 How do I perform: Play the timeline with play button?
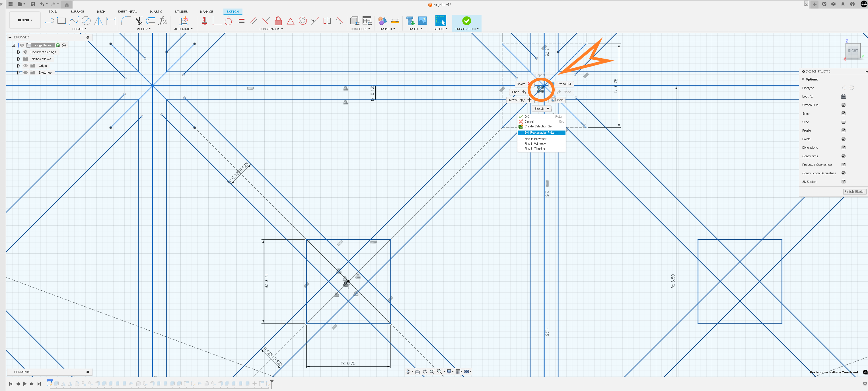[x=24, y=384]
